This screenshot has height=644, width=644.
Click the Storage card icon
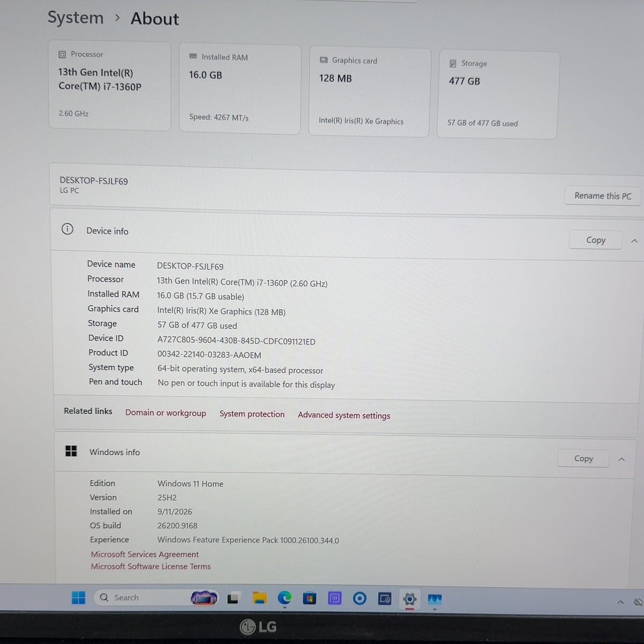(453, 63)
